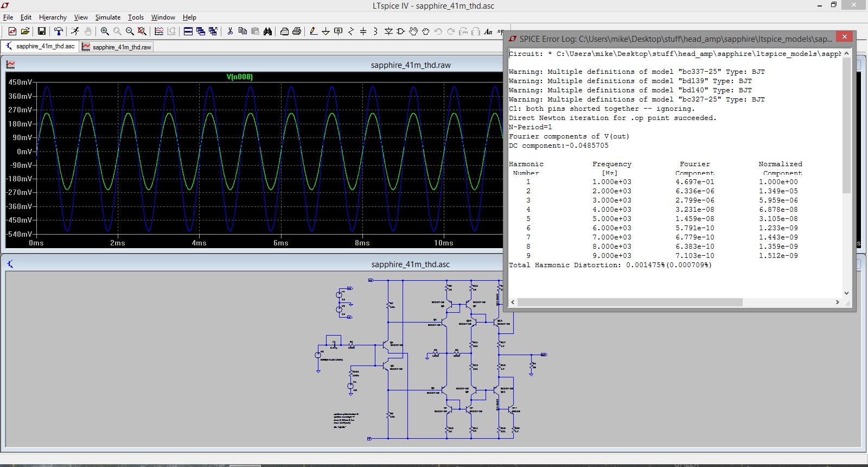Click the 450mV y-axis label
The width and height of the screenshot is (868, 467).
point(21,83)
